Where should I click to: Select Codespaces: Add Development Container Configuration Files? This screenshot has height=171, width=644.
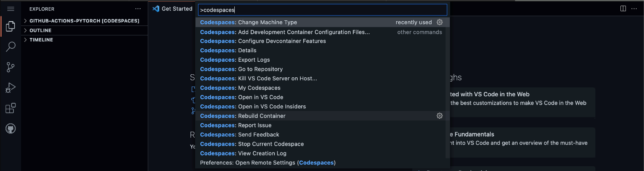(322, 32)
